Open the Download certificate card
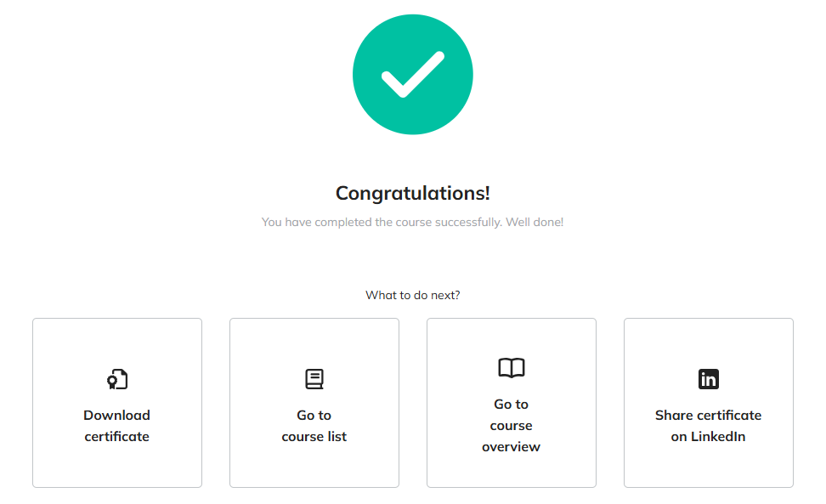The image size is (826, 504). pos(116,402)
